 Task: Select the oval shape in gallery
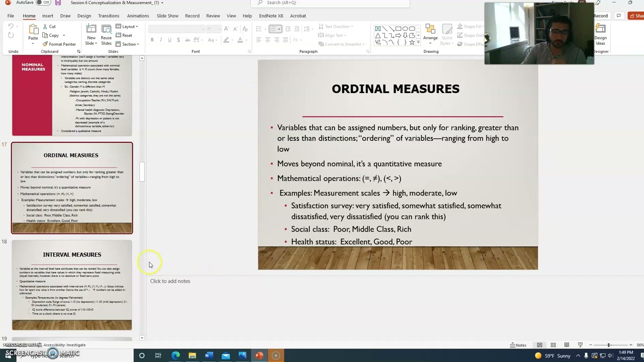click(x=405, y=29)
